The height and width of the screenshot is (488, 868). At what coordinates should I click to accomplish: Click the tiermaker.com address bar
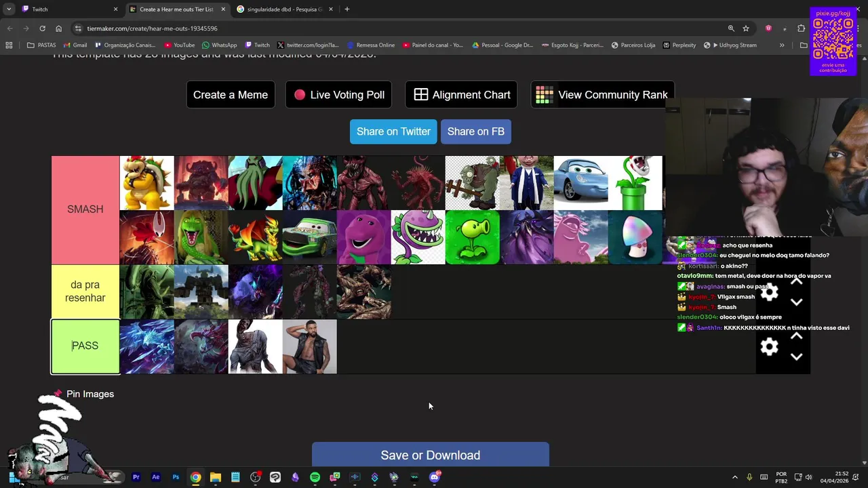[400, 28]
